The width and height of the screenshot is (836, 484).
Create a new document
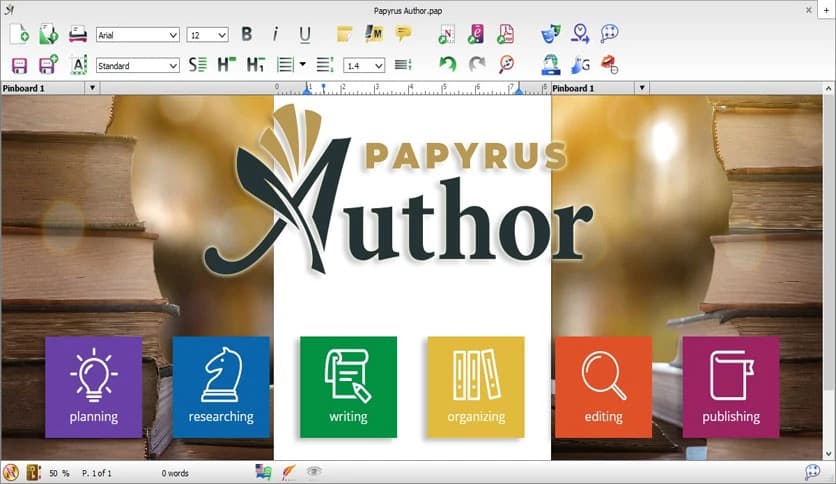coord(19,34)
